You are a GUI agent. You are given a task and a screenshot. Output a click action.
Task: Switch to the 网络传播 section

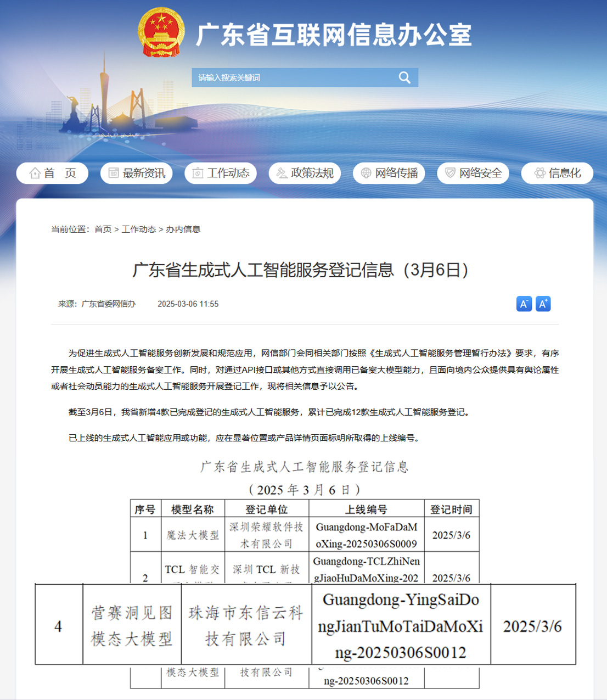389,173
